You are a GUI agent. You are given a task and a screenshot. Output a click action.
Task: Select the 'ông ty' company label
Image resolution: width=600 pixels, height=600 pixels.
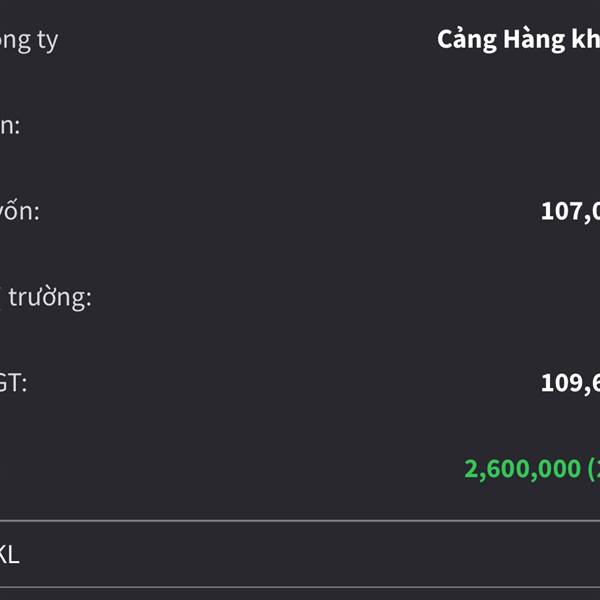click(28, 41)
